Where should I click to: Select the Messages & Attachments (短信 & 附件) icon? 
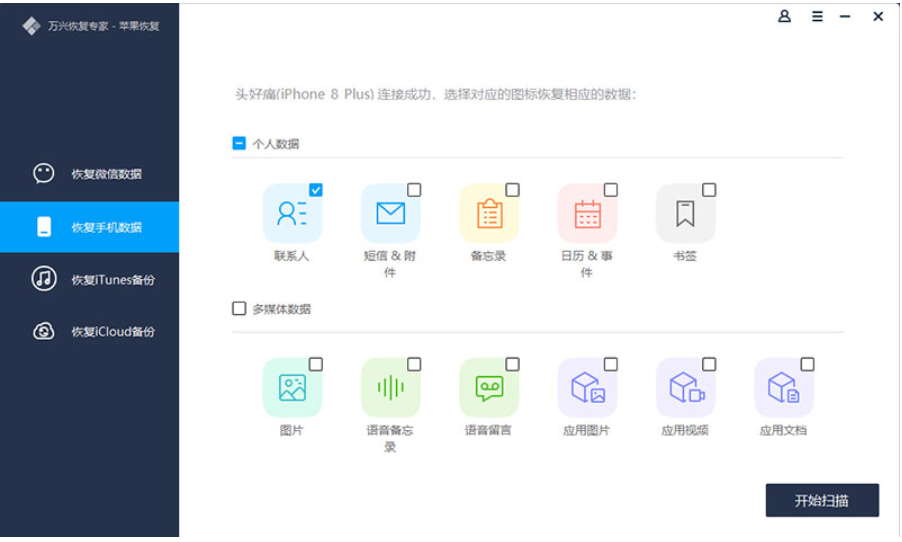390,213
